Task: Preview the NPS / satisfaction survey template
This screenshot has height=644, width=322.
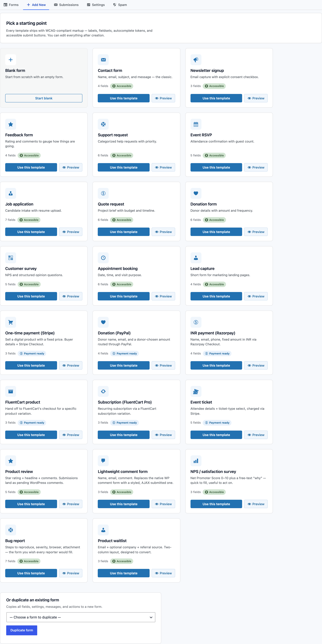Action: coord(256,504)
